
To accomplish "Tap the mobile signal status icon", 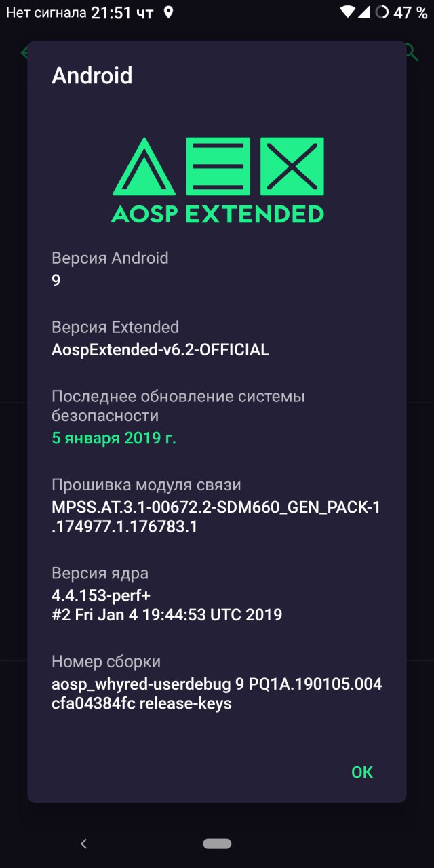I will click(363, 12).
